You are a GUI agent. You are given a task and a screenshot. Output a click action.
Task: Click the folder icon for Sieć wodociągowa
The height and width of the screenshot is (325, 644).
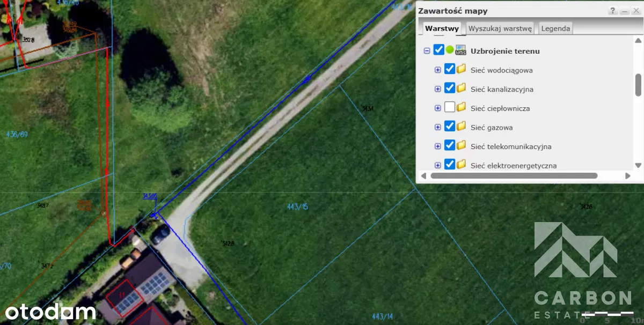coord(461,69)
